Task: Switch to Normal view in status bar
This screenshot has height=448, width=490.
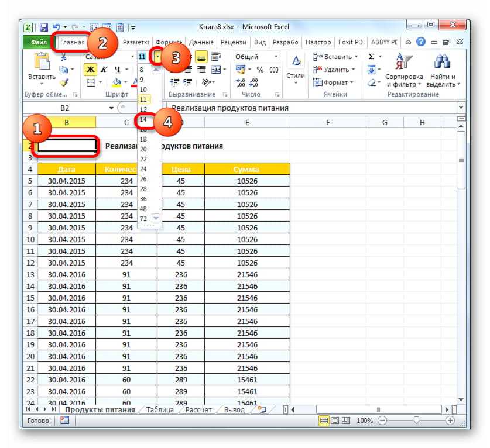Action: point(324,421)
